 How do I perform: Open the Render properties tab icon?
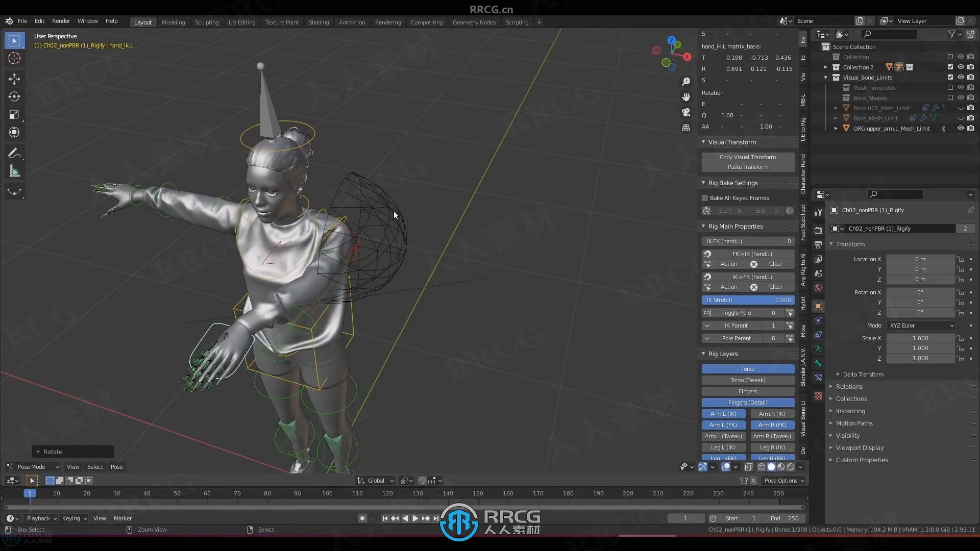click(818, 230)
